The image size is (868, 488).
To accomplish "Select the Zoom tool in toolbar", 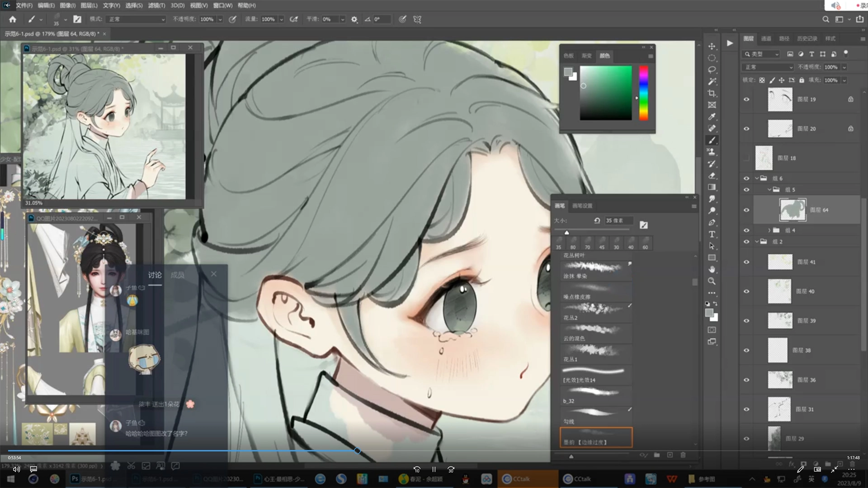I will coord(712,281).
